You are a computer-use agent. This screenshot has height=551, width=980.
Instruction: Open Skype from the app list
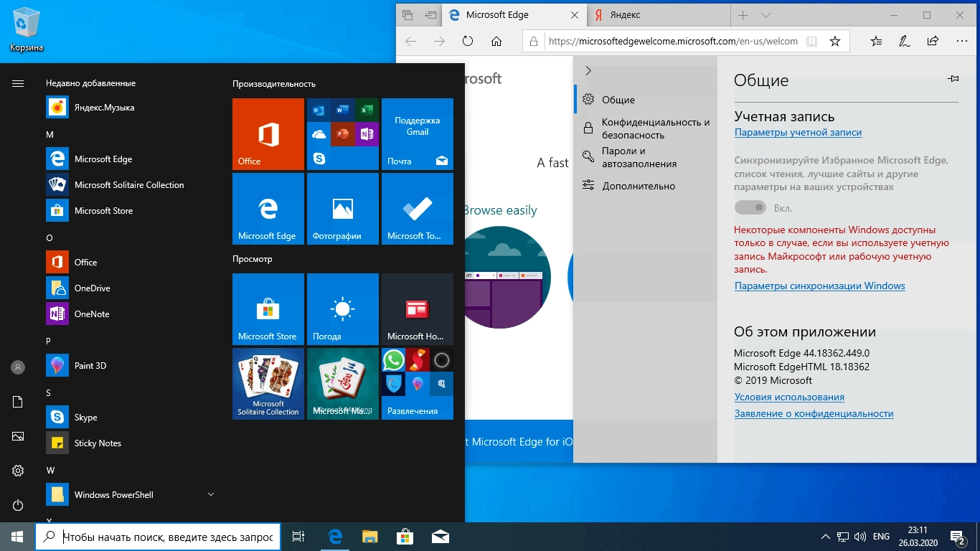coord(129,418)
